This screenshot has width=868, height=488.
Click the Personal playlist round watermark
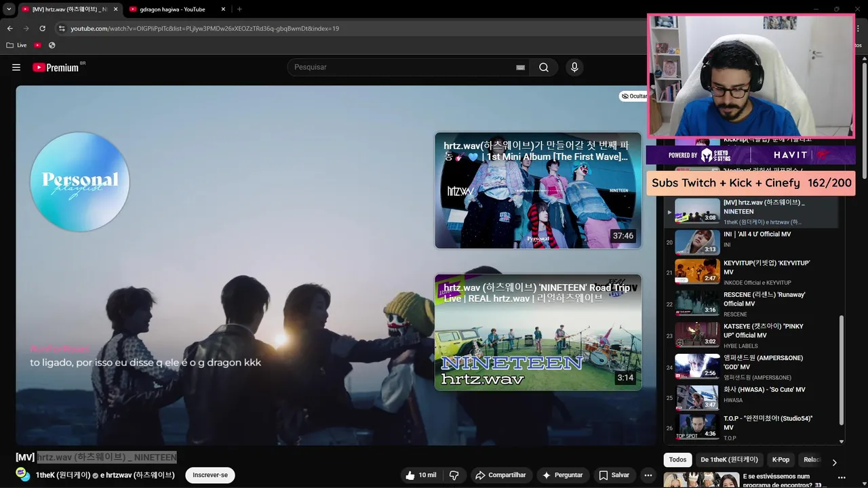coord(79,182)
